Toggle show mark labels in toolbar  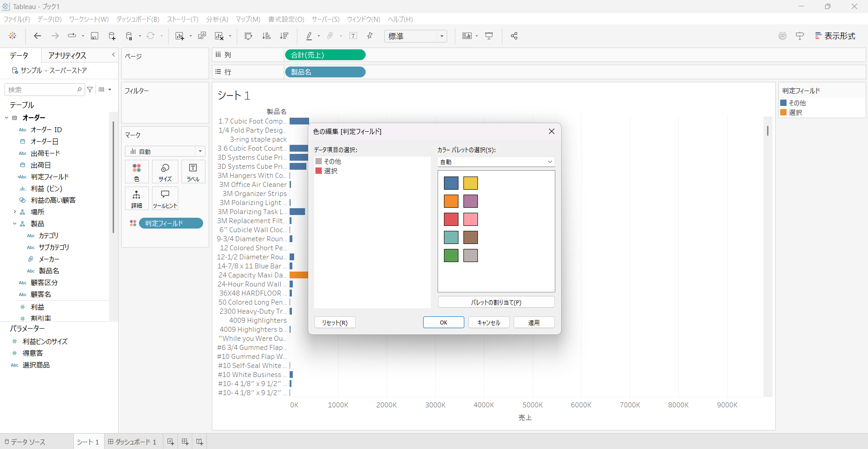click(353, 36)
